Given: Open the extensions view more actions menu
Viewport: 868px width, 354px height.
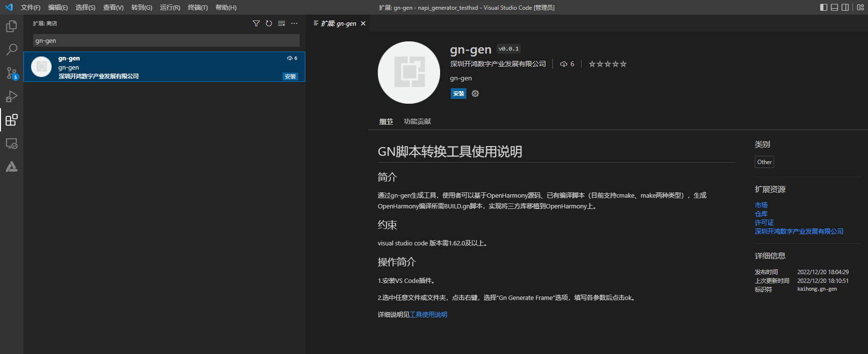Looking at the screenshot, I should tap(294, 23).
